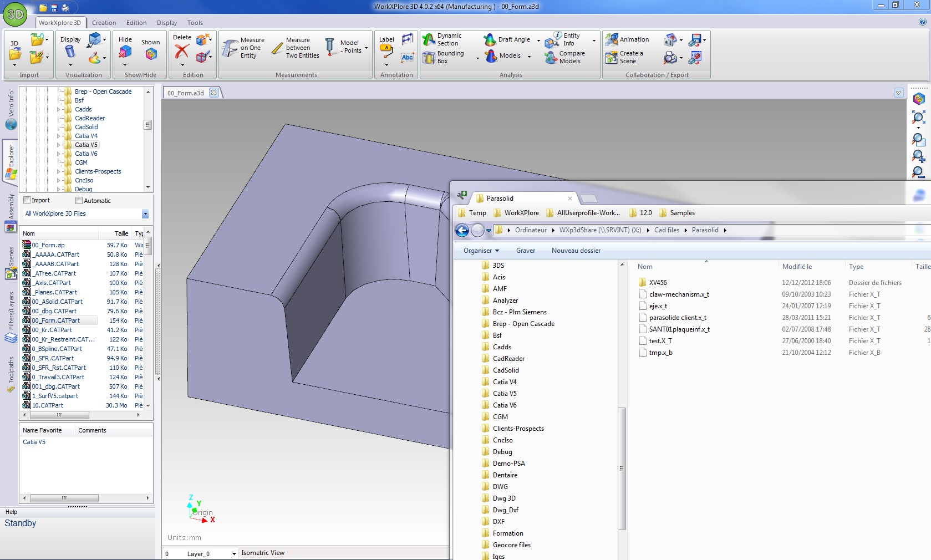Click the Compare Models icon

pyautogui.click(x=551, y=58)
